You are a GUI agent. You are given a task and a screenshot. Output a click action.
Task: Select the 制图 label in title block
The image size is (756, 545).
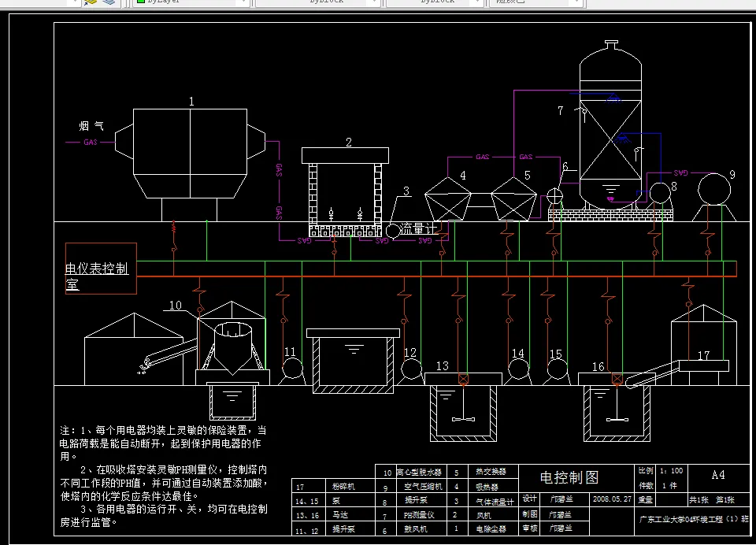coord(529,514)
